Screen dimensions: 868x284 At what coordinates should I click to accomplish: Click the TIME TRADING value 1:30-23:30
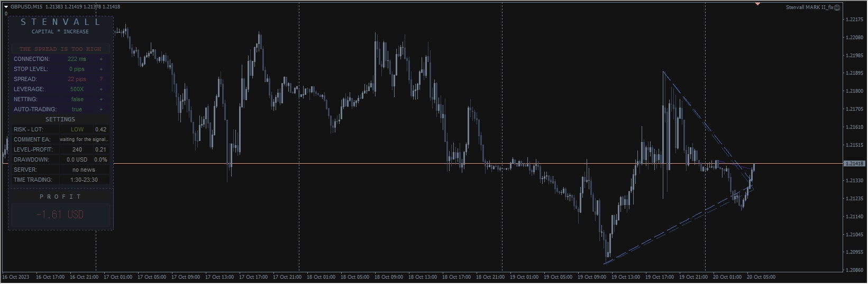84,180
